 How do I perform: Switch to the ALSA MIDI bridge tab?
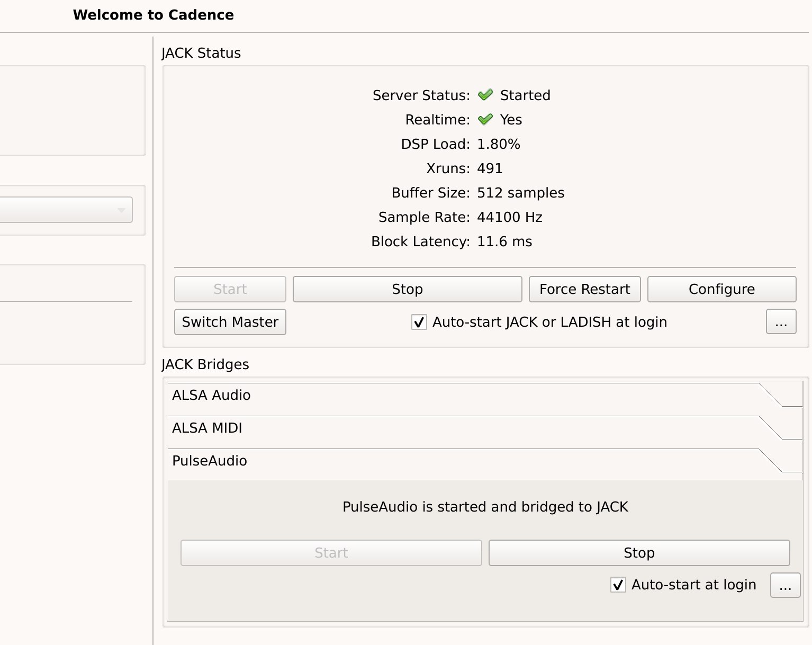[x=485, y=428]
